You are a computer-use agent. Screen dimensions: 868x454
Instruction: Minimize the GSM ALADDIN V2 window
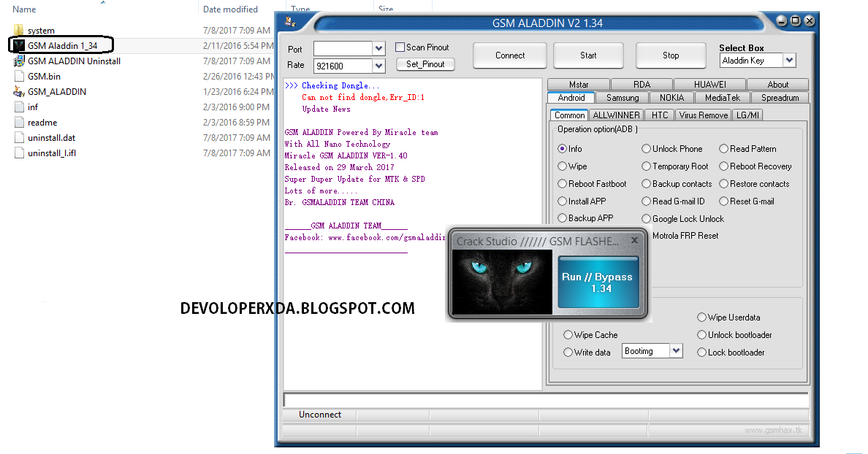click(781, 21)
